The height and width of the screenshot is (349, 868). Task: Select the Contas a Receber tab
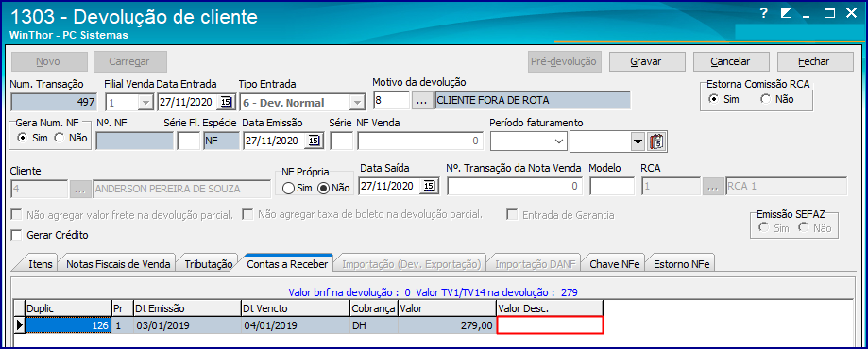pos(287,263)
